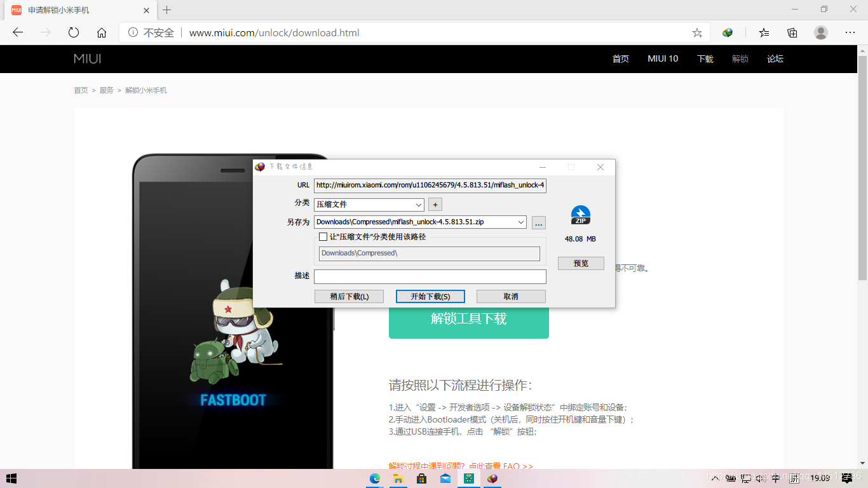Image resolution: width=868 pixels, height=488 pixels.
Task: Refresh the current page
Action: pyautogui.click(x=74, y=32)
